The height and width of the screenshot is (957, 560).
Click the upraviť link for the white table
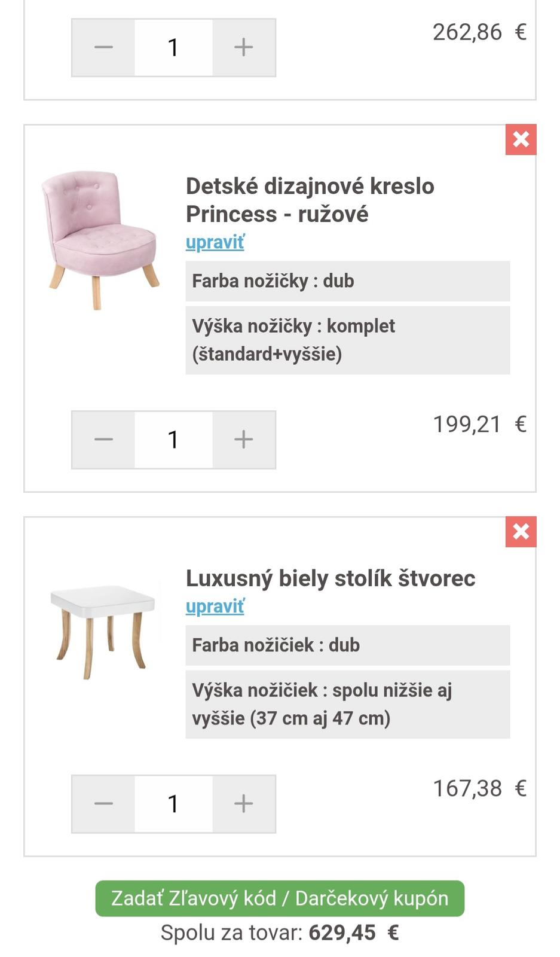click(x=215, y=606)
